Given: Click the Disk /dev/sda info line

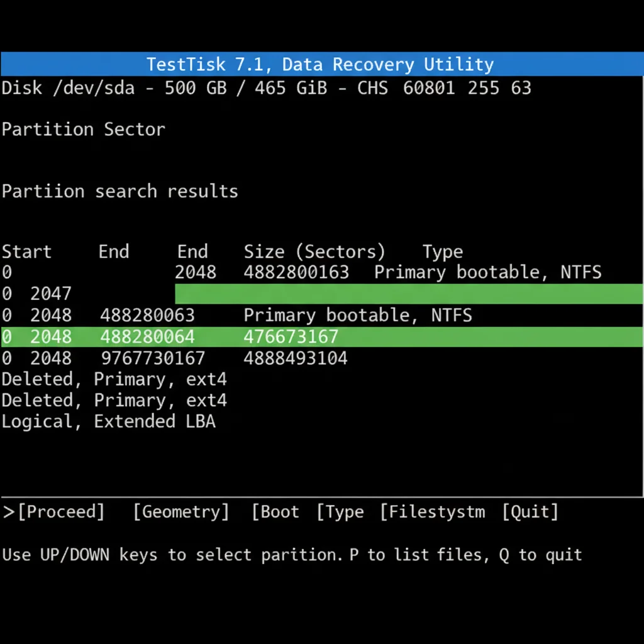Looking at the screenshot, I should 267,88.
